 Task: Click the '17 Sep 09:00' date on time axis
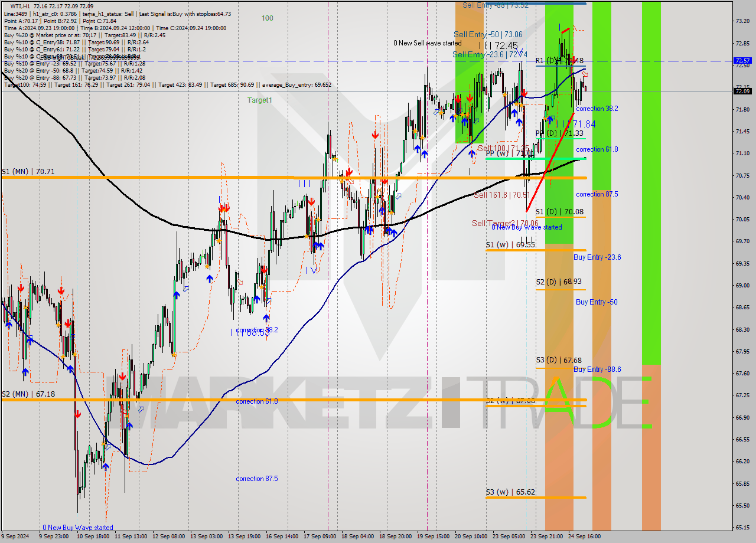(x=320, y=537)
